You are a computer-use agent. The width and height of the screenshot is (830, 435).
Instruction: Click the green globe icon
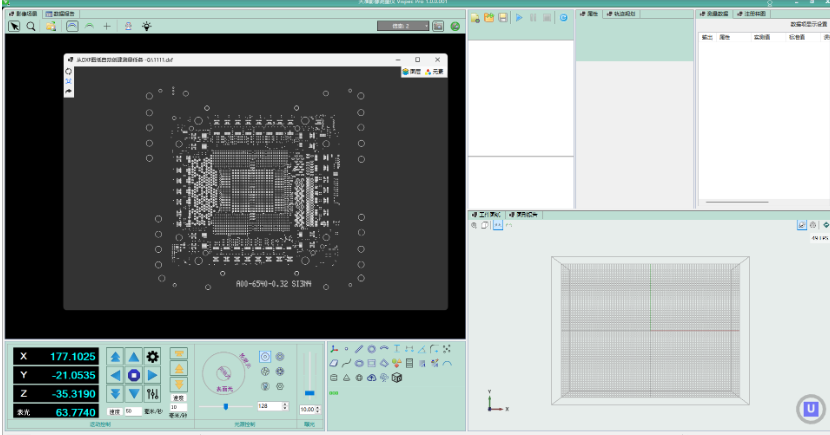455,26
